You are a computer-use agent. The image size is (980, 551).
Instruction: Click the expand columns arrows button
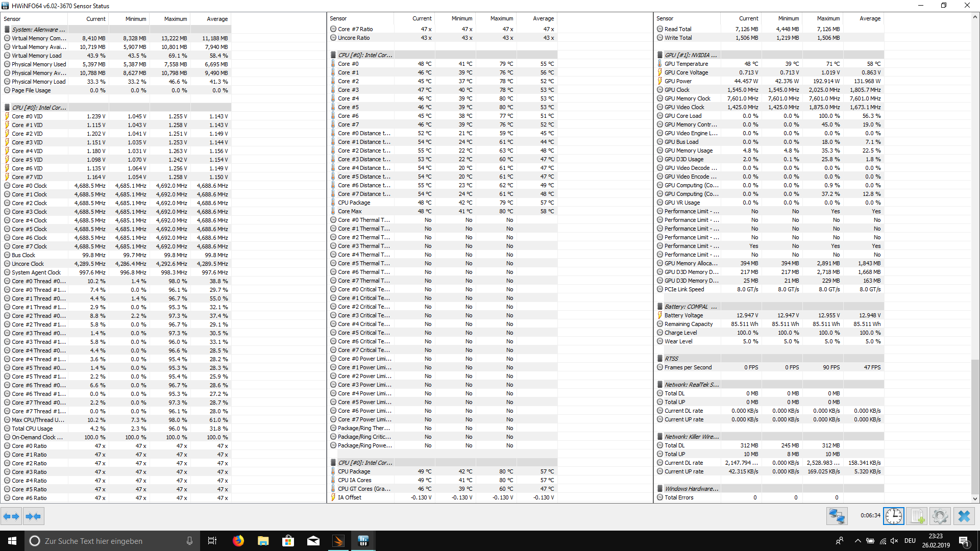point(11,516)
